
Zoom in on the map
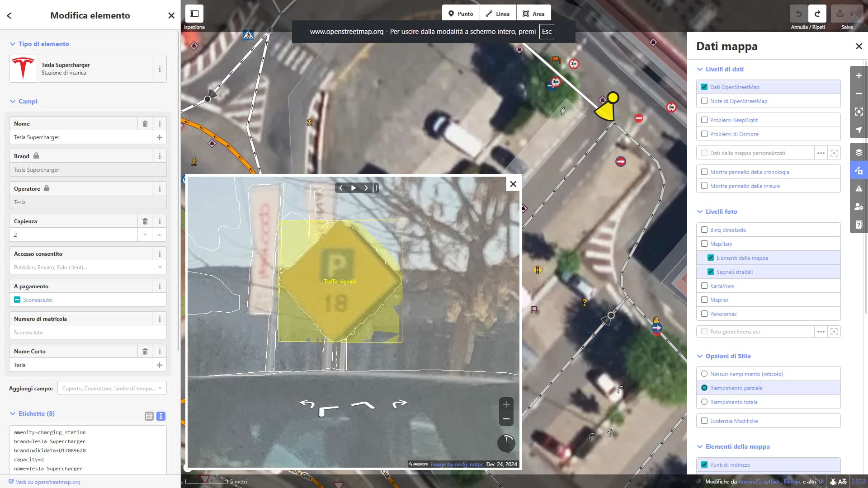click(859, 75)
